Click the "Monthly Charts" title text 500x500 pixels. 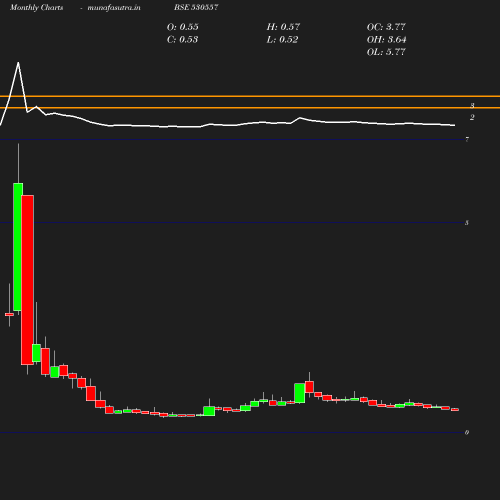[x=36, y=7]
